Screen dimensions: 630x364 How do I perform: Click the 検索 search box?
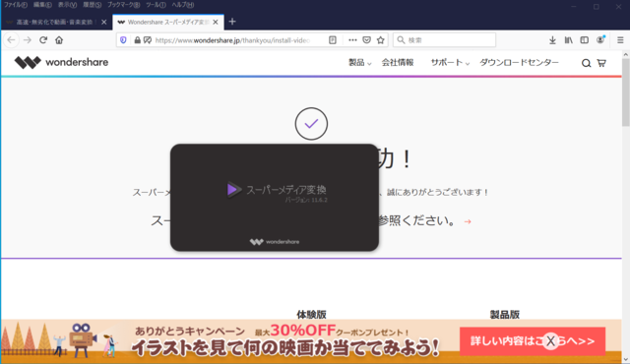tap(444, 40)
